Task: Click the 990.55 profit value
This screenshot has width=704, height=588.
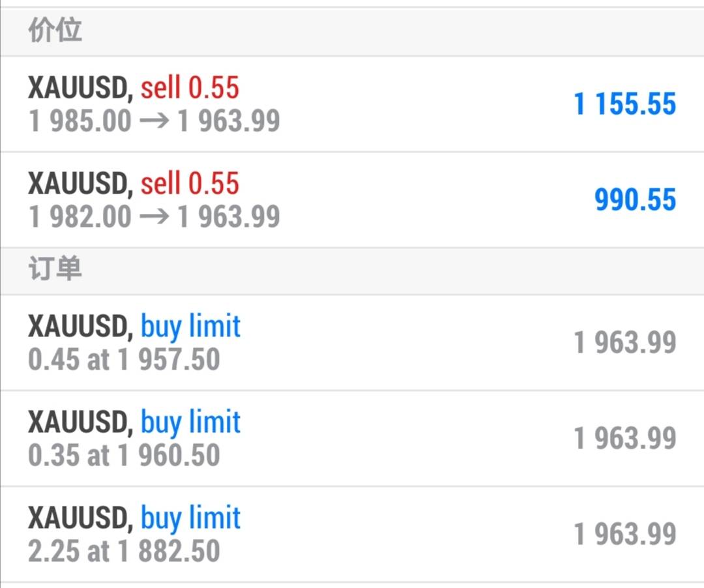Action: tap(635, 199)
